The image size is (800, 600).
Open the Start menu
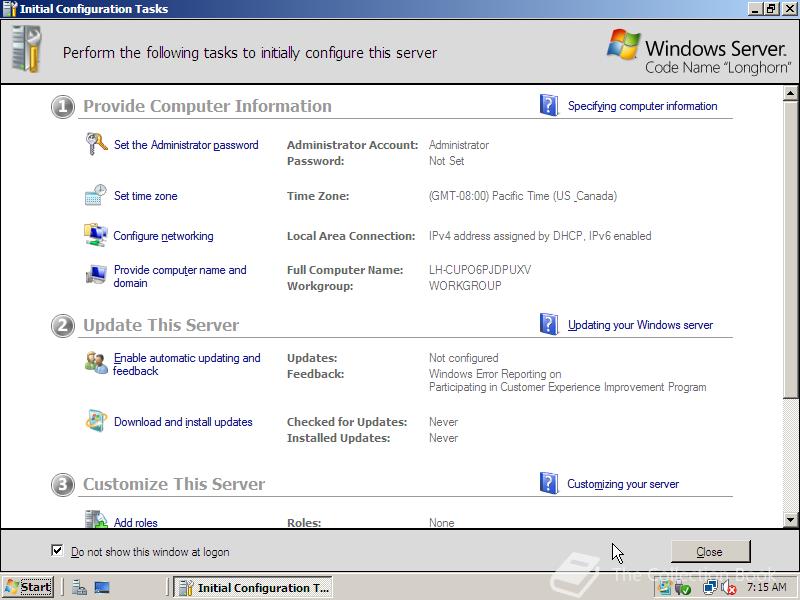click(x=28, y=587)
